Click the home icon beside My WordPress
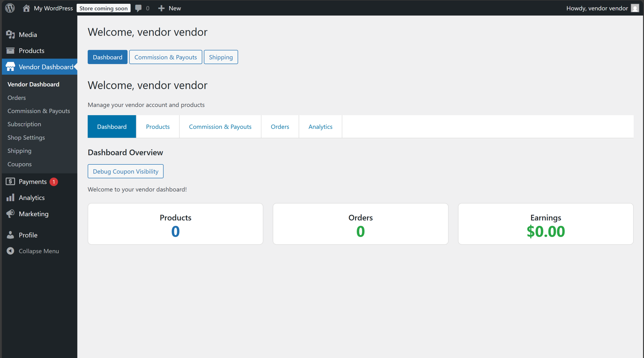 (26, 8)
